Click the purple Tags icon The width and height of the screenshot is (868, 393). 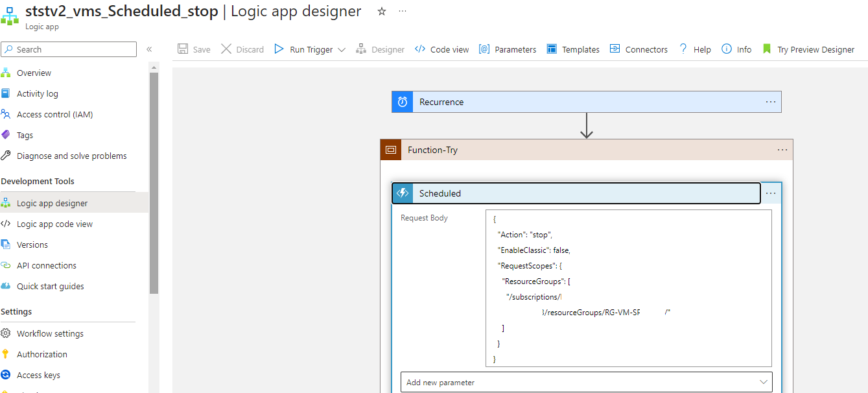[x=6, y=136]
